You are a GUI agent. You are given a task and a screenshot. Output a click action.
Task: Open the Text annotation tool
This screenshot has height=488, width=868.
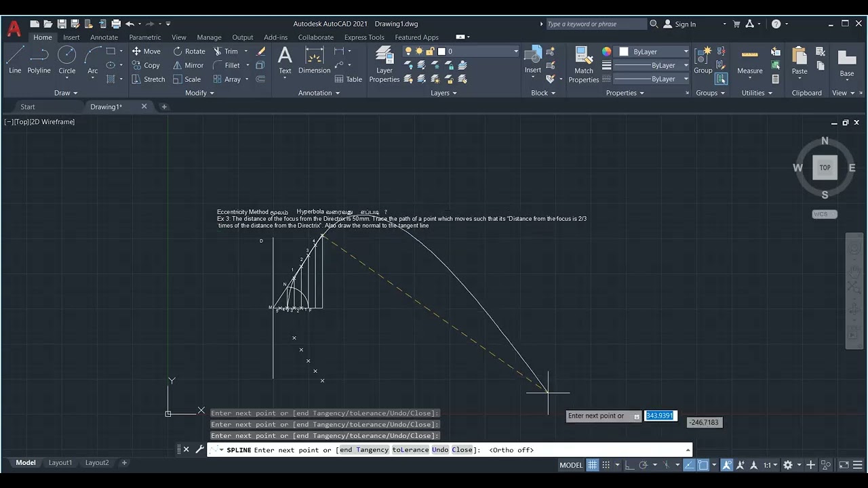[285, 60]
